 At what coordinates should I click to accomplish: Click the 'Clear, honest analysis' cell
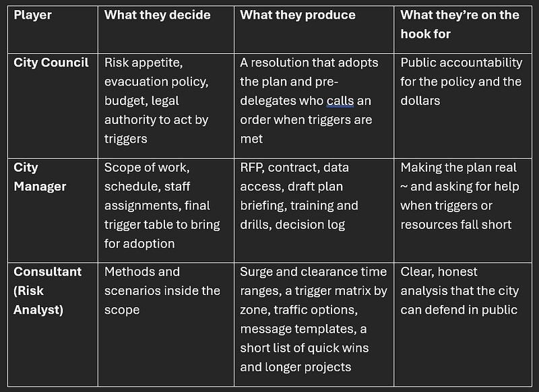pos(463,325)
